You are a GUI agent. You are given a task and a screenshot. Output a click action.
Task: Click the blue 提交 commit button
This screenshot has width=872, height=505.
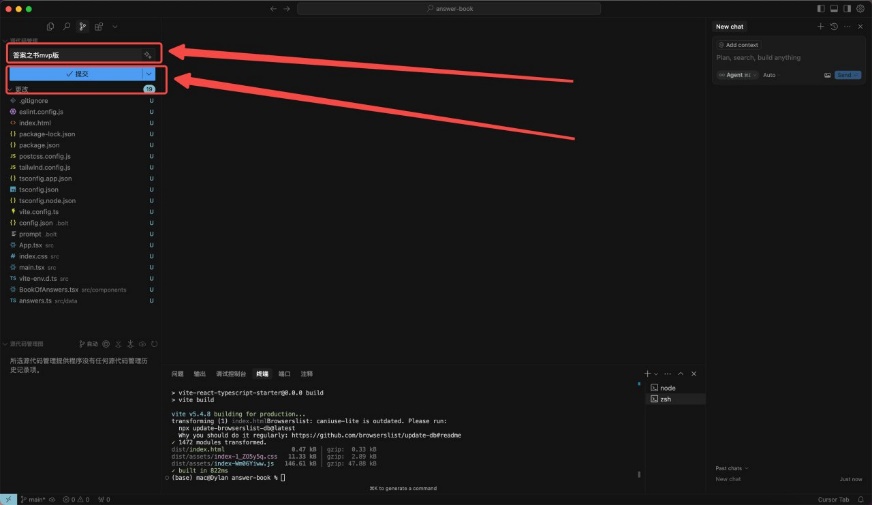pos(76,74)
